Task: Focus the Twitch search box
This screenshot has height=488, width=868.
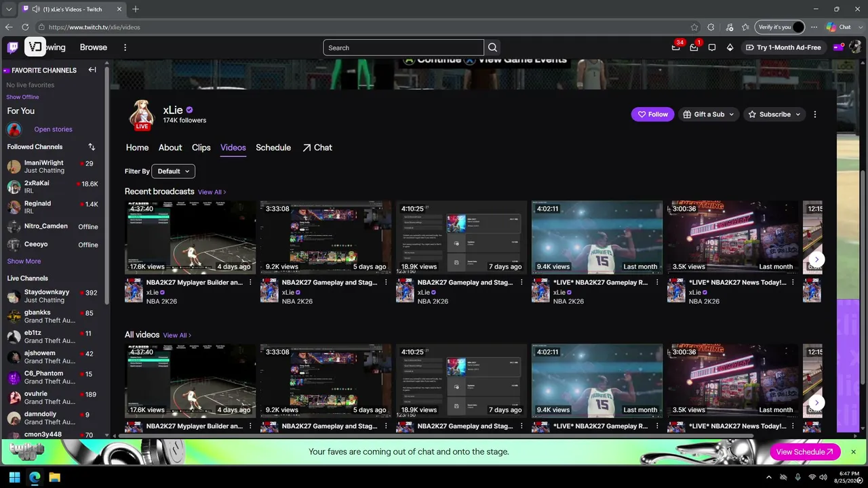Action: point(403,47)
